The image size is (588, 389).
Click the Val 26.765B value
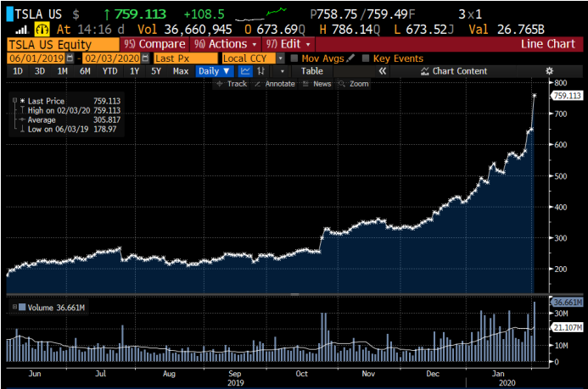[x=507, y=29]
